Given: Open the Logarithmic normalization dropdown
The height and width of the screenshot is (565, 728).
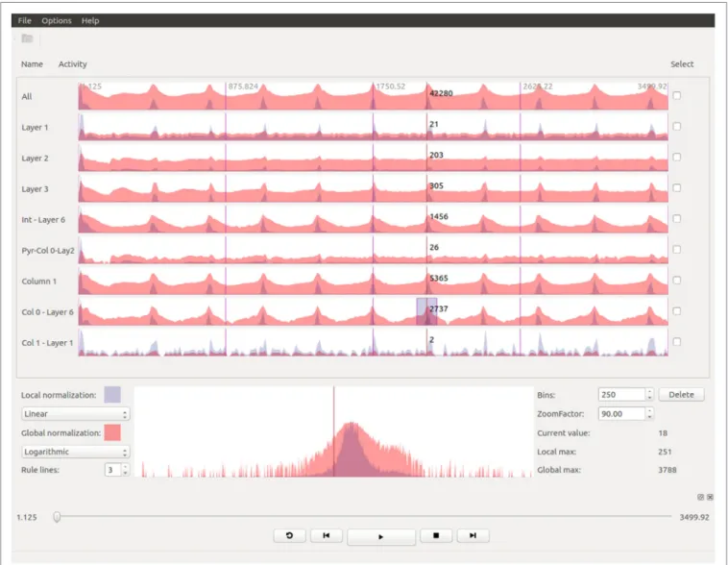Looking at the screenshot, I should (x=75, y=452).
